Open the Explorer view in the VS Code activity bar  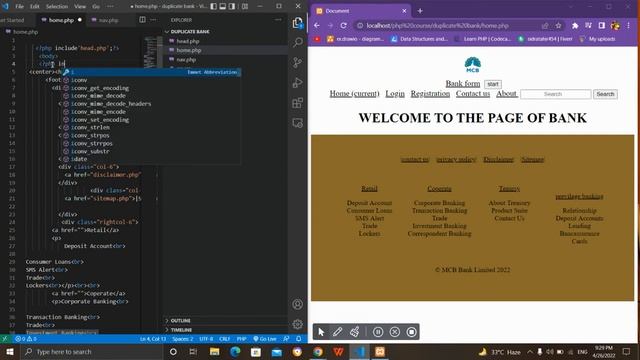point(298,23)
